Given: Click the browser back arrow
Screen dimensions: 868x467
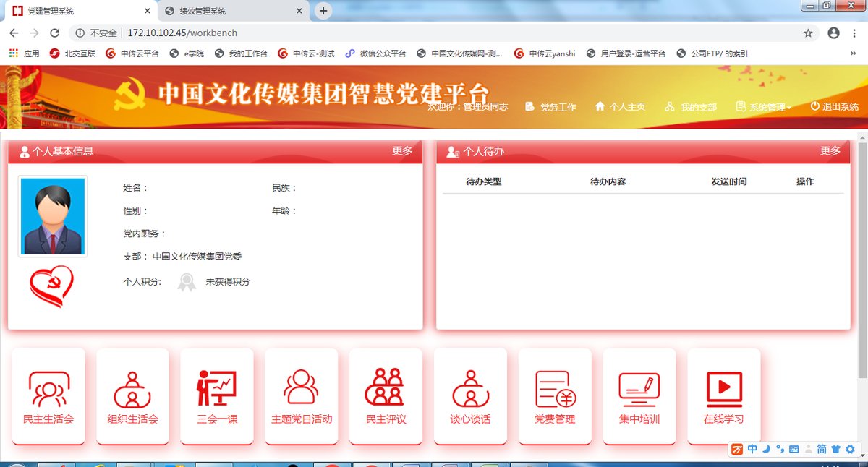Looking at the screenshot, I should click(14, 33).
